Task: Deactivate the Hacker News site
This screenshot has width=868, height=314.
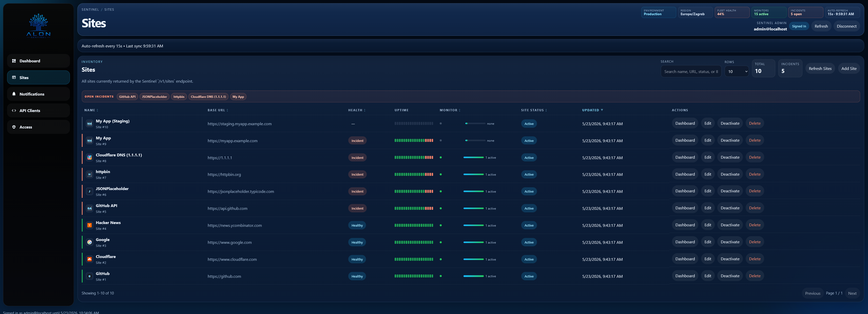Action: coord(730,225)
